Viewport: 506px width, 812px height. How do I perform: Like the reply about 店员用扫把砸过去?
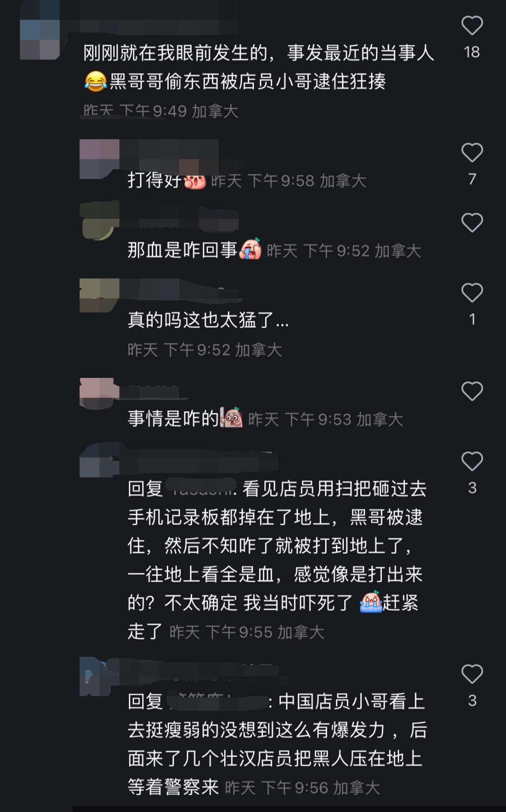click(472, 461)
